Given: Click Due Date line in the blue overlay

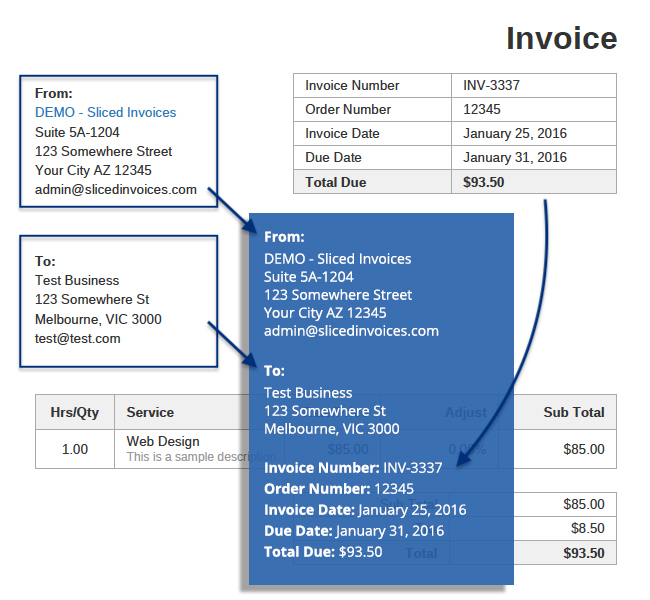Looking at the screenshot, I should (x=353, y=531).
